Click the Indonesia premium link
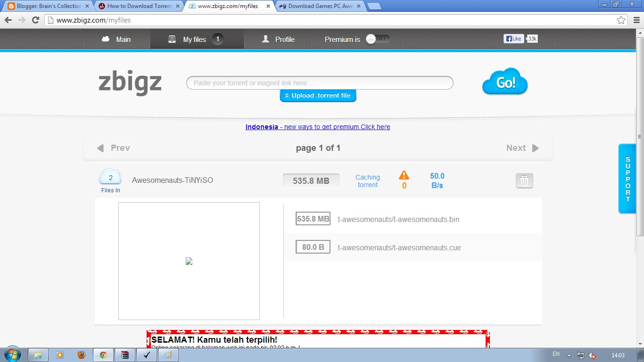Screen dimensions: 644x362 [x=318, y=127]
